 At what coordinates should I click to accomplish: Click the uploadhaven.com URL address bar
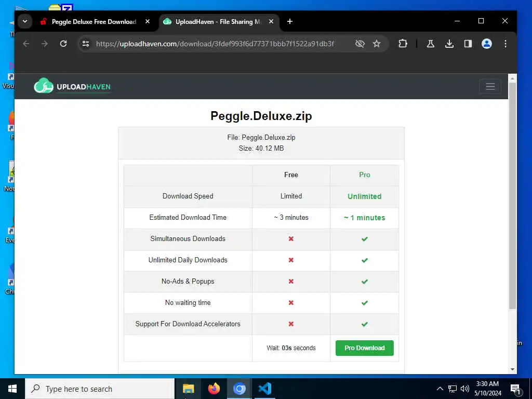click(x=215, y=44)
